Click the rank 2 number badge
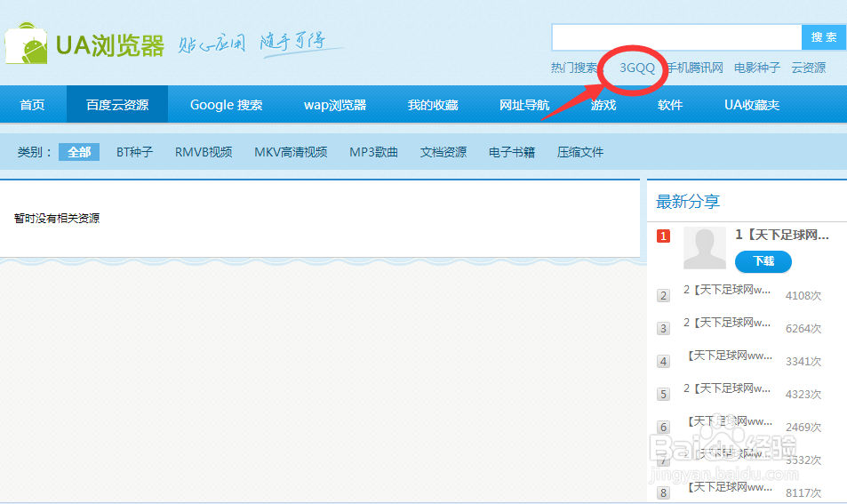Viewport: 847px width, 504px height. pyautogui.click(x=663, y=295)
